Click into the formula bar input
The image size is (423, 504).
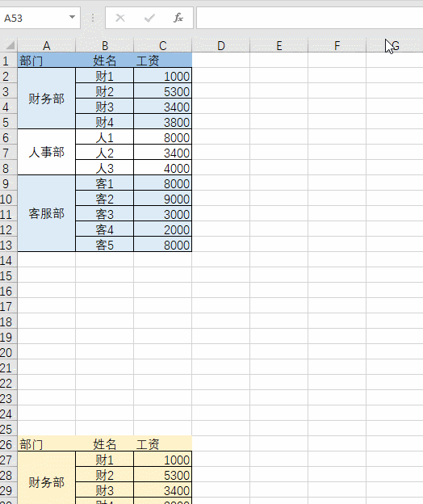(310, 18)
